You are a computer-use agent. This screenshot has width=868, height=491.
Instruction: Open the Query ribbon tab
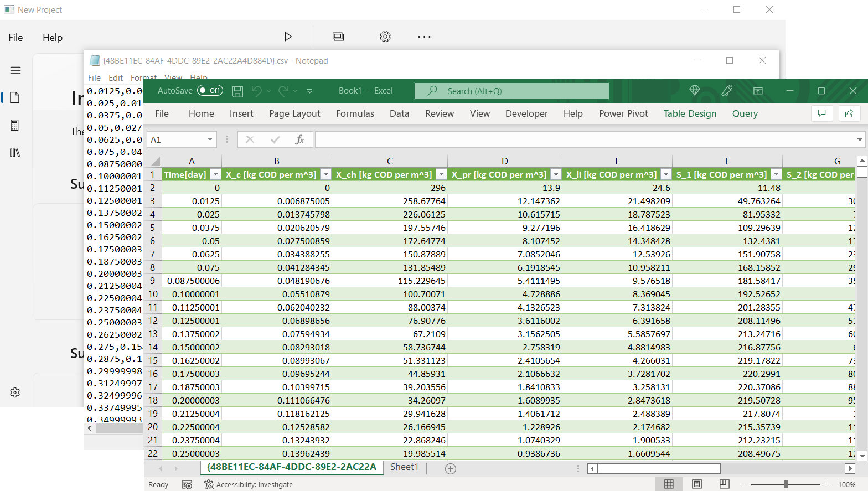click(745, 113)
